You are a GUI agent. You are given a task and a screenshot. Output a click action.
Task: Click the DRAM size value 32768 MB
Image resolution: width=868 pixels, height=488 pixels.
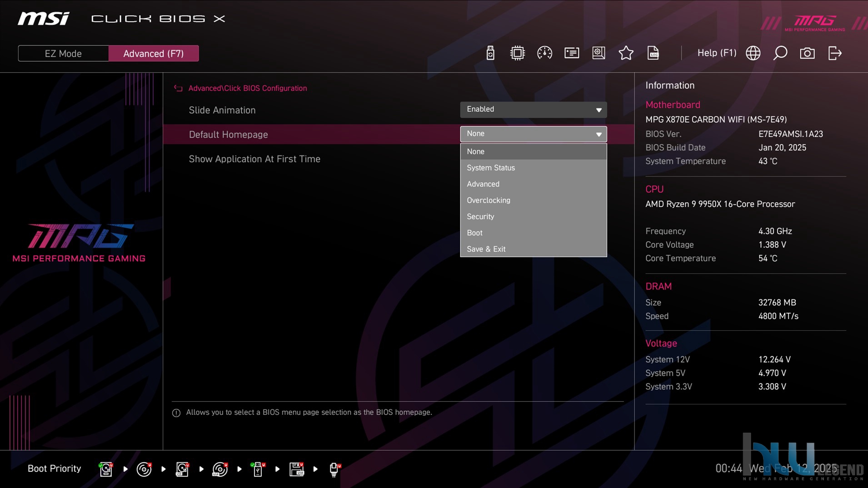click(777, 303)
